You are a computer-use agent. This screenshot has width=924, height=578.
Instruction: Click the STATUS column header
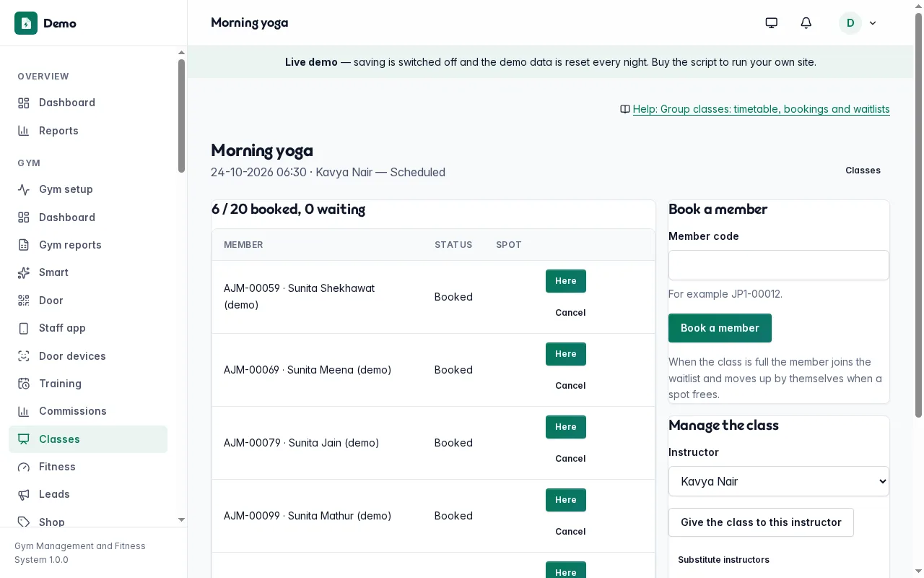(453, 245)
